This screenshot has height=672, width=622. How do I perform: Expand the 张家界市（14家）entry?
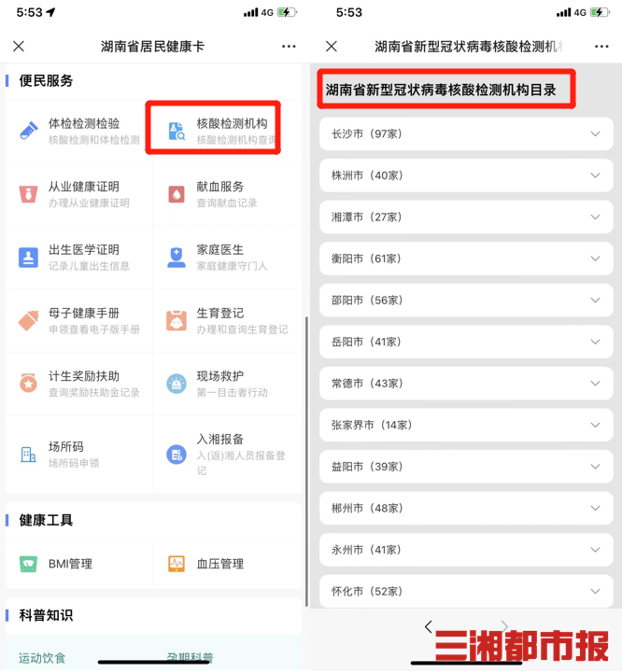point(466,425)
